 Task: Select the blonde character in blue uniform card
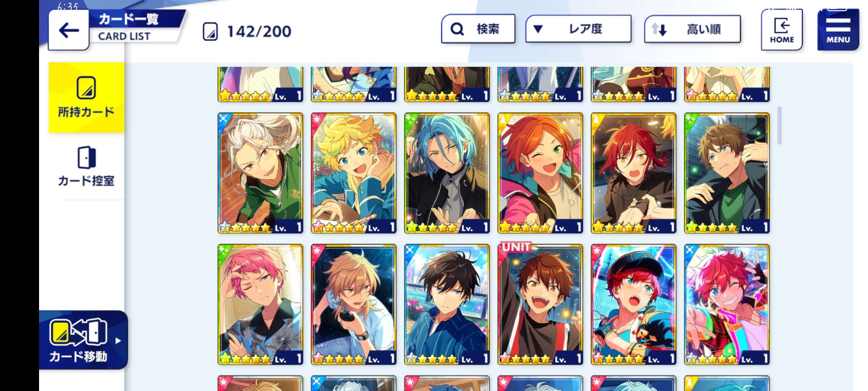(354, 173)
